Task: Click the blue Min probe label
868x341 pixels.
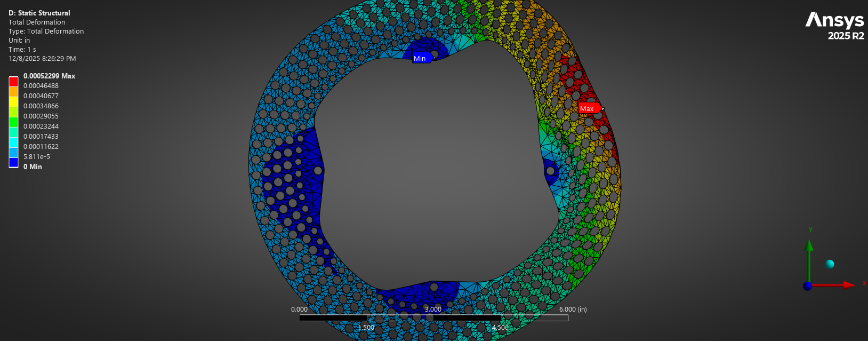Action: [x=422, y=58]
